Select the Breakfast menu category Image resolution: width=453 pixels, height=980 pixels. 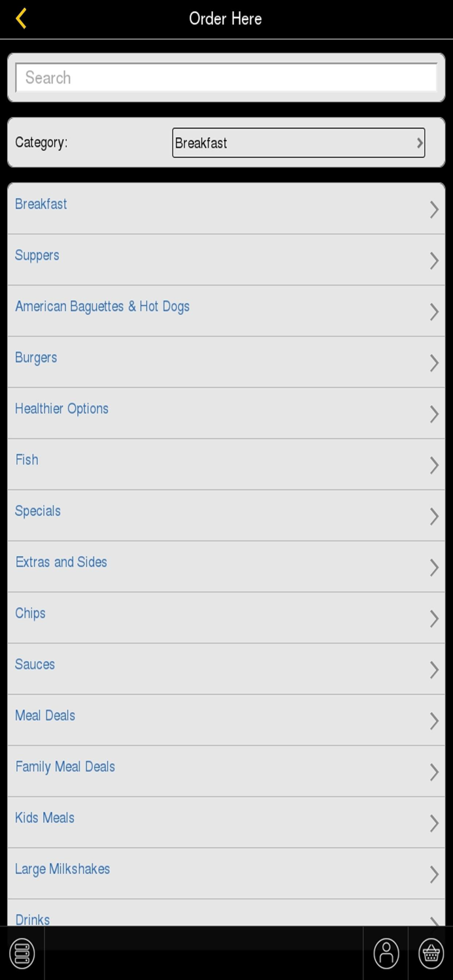point(41,204)
